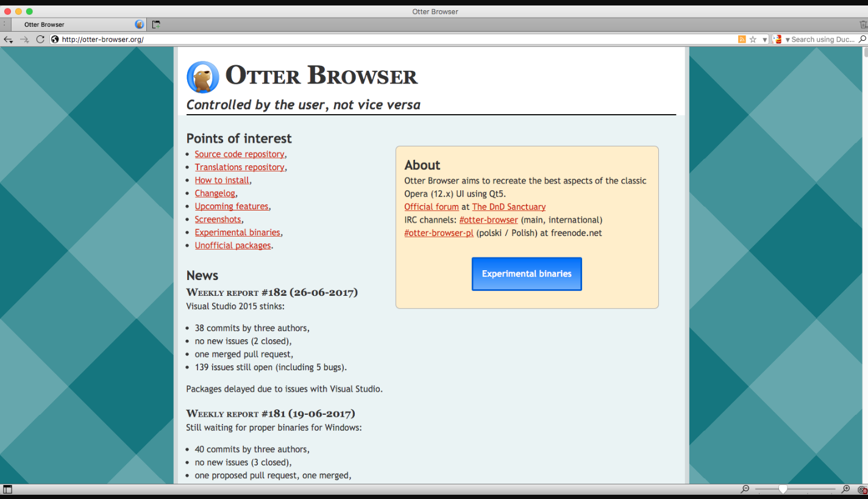Click the Otter Browser page title heading
Viewport: 868px width, 499px height.
321,76
